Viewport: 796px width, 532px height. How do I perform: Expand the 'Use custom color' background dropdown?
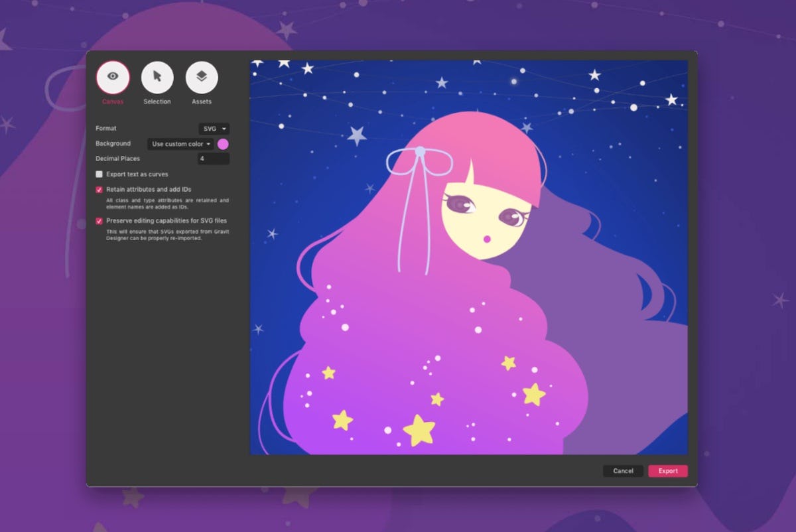[180, 144]
